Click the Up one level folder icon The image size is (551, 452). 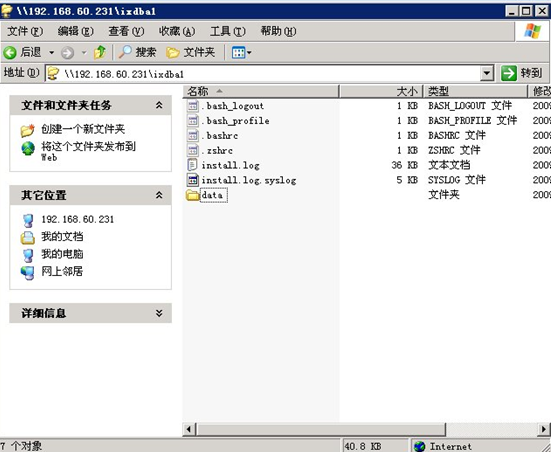click(x=100, y=53)
